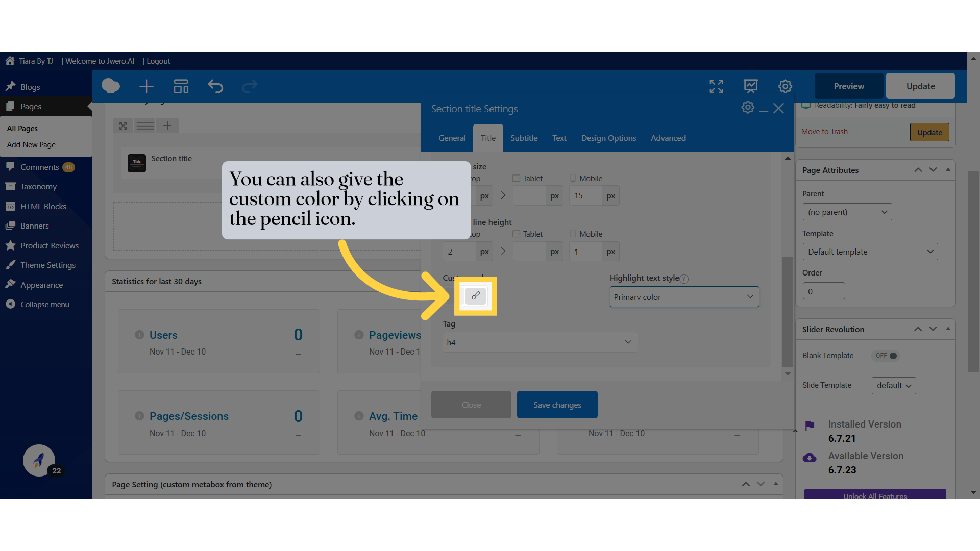
Task: Click the plus add element icon
Action: [x=146, y=86]
